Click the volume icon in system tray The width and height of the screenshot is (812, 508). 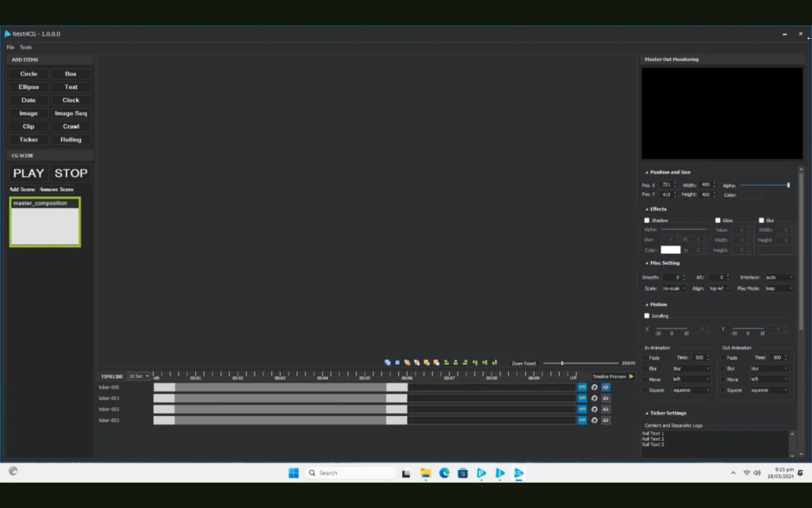(757, 473)
